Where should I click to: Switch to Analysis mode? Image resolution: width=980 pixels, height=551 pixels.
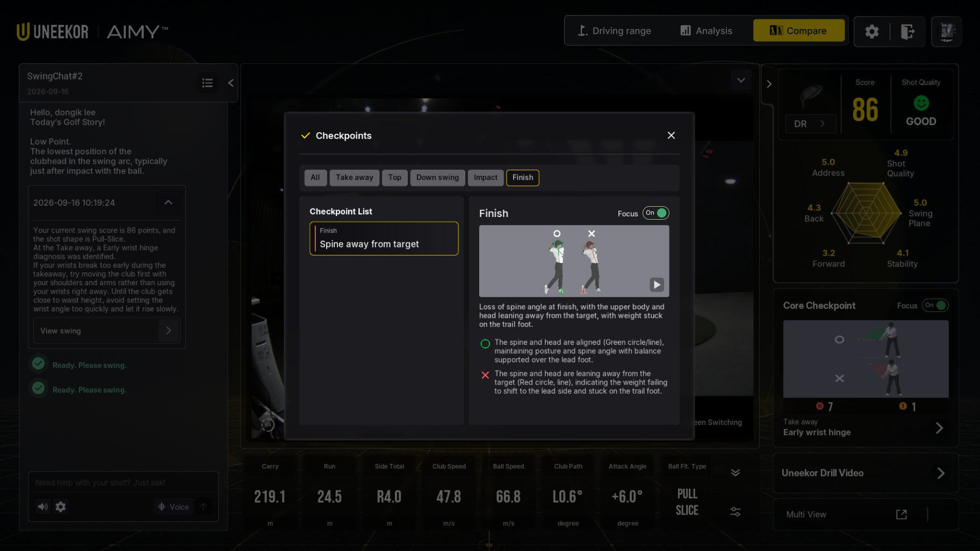click(706, 31)
